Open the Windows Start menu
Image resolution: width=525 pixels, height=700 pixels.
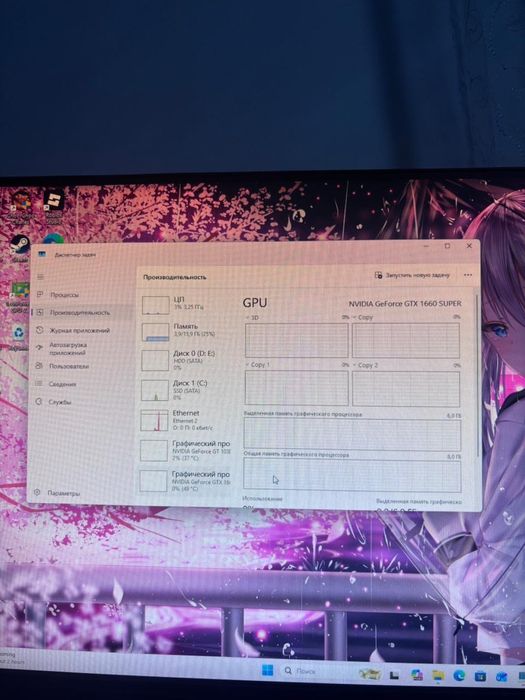point(267,670)
